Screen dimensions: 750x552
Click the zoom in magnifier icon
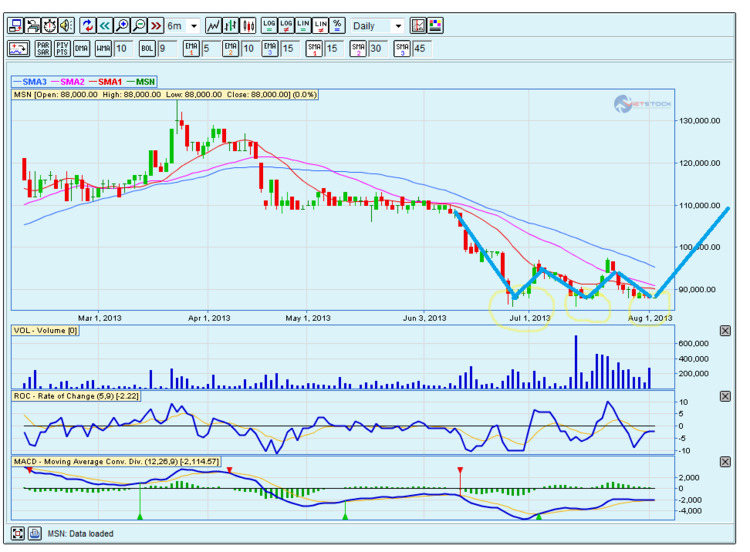pyautogui.click(x=122, y=25)
